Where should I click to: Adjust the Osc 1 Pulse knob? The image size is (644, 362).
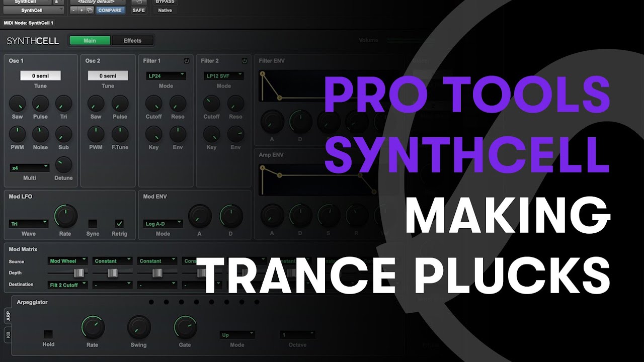coord(41,103)
